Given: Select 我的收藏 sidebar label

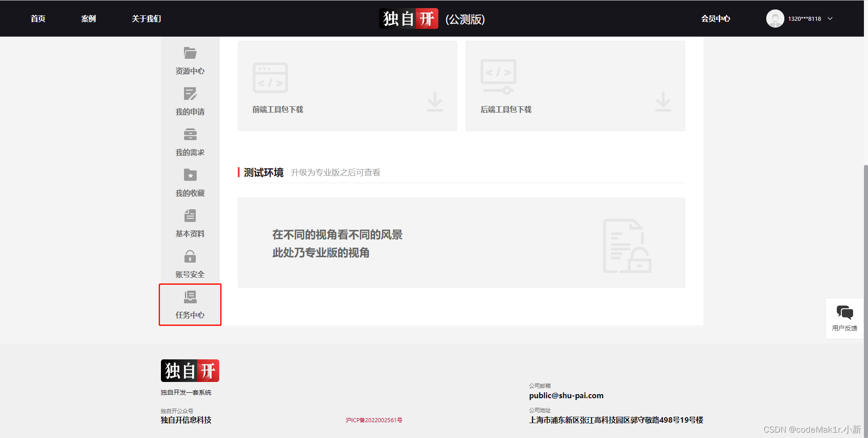Looking at the screenshot, I should 190,193.
